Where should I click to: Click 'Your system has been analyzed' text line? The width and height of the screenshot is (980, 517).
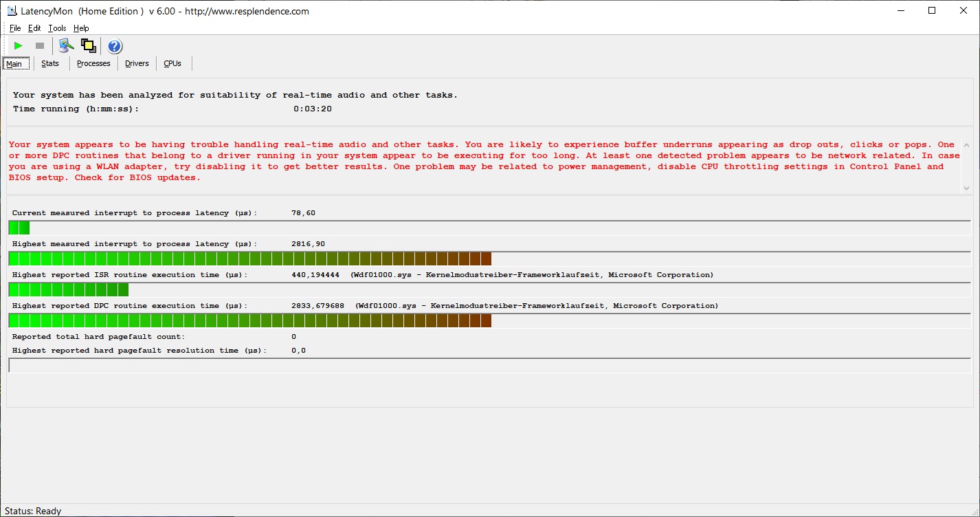(x=235, y=95)
